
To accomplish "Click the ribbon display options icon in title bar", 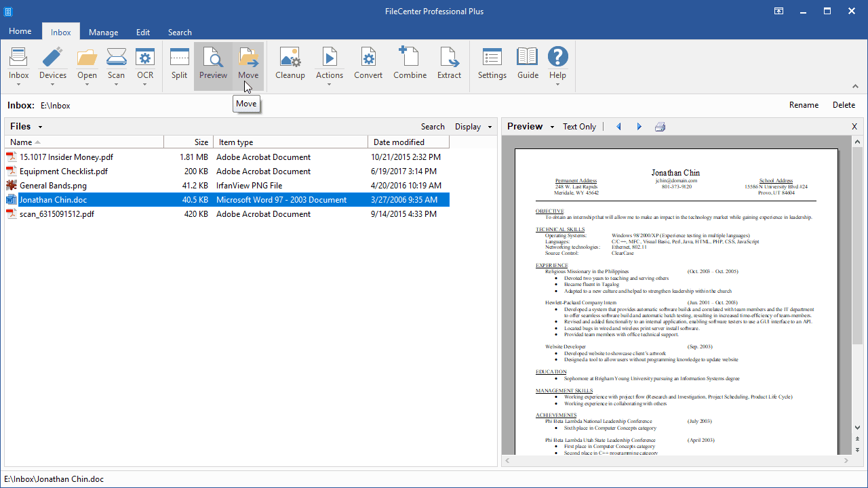I will (779, 11).
